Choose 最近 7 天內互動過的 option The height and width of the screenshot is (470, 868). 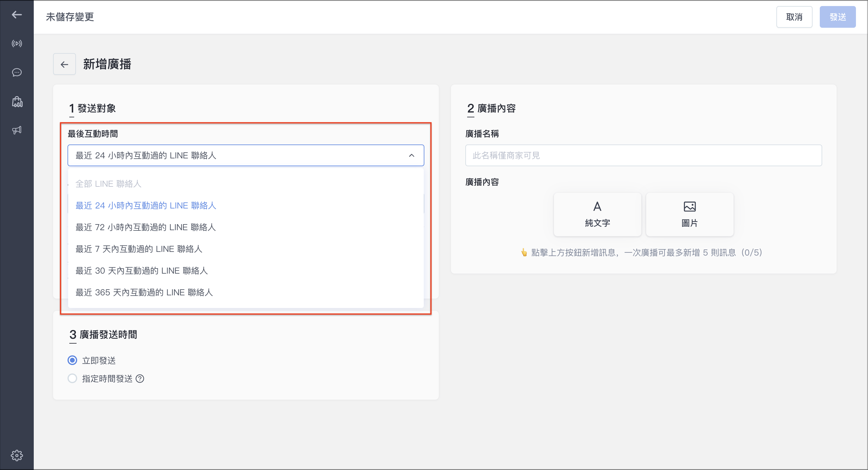(x=246, y=249)
